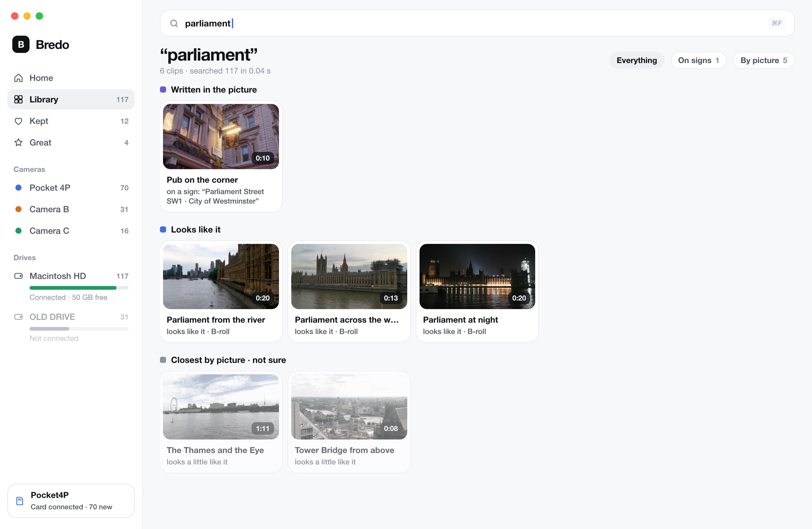Click the magnifier search icon
The width and height of the screenshot is (812, 529).
pos(174,23)
